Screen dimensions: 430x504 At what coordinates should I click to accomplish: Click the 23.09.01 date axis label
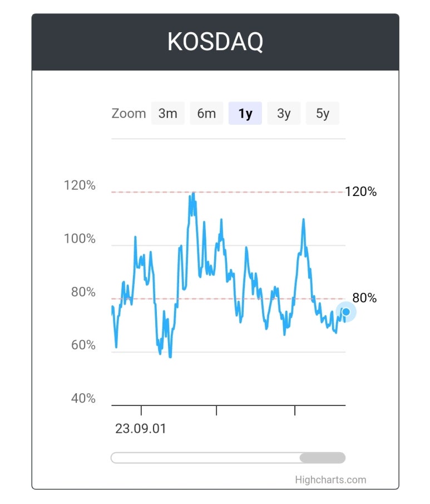click(141, 428)
